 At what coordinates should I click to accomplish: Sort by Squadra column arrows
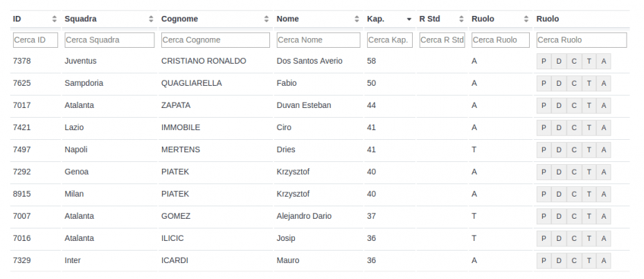151,19
